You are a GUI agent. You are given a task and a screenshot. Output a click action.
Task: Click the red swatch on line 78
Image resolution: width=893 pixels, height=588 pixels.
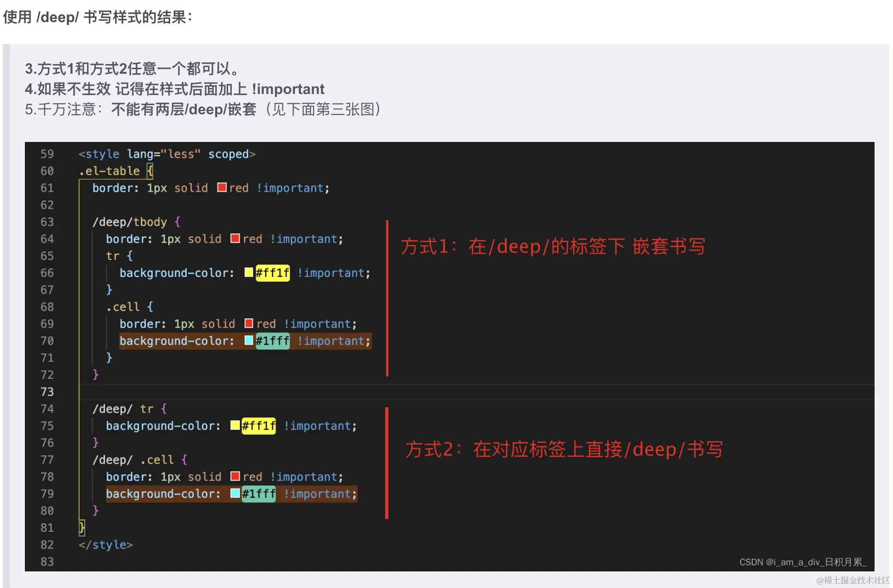point(235,476)
